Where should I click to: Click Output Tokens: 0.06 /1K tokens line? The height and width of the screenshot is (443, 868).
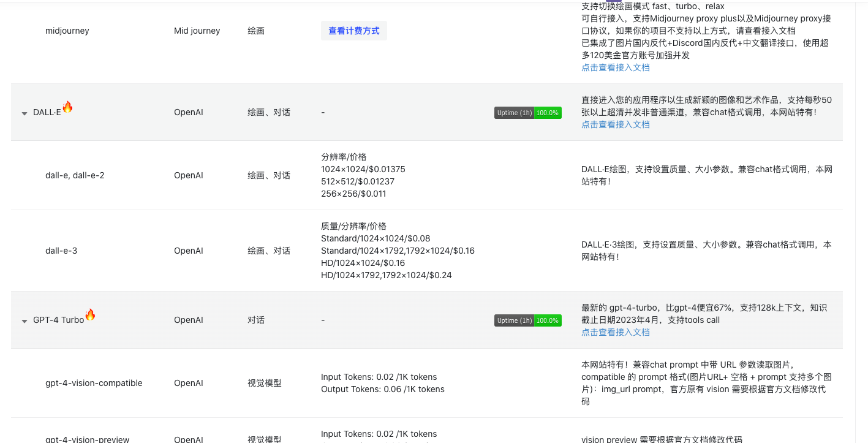pos(383,389)
